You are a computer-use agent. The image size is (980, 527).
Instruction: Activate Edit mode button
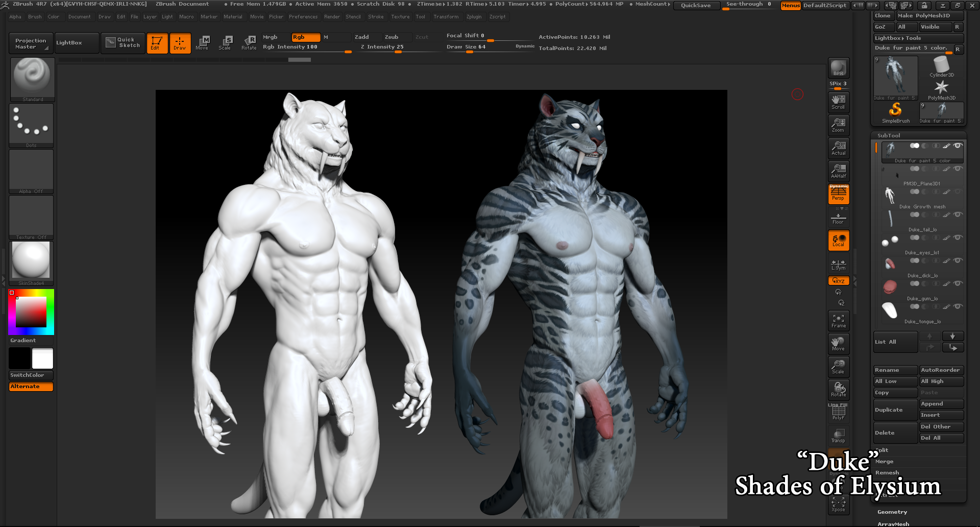click(157, 43)
